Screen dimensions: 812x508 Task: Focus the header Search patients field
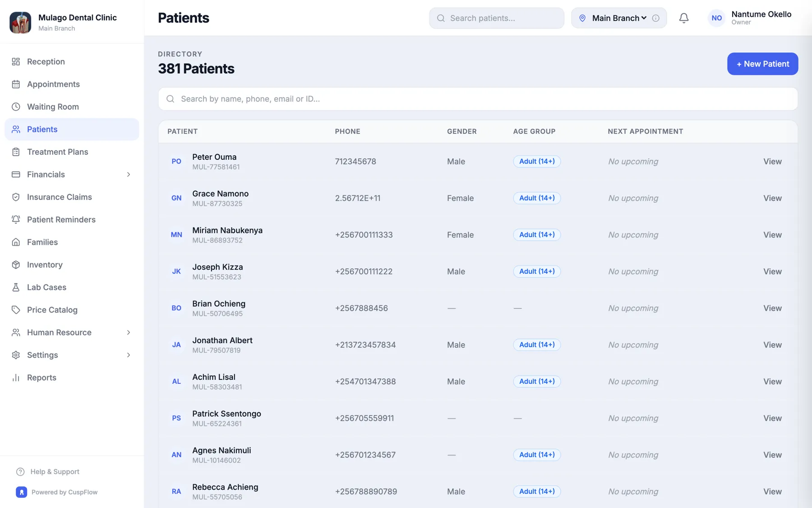click(496, 18)
